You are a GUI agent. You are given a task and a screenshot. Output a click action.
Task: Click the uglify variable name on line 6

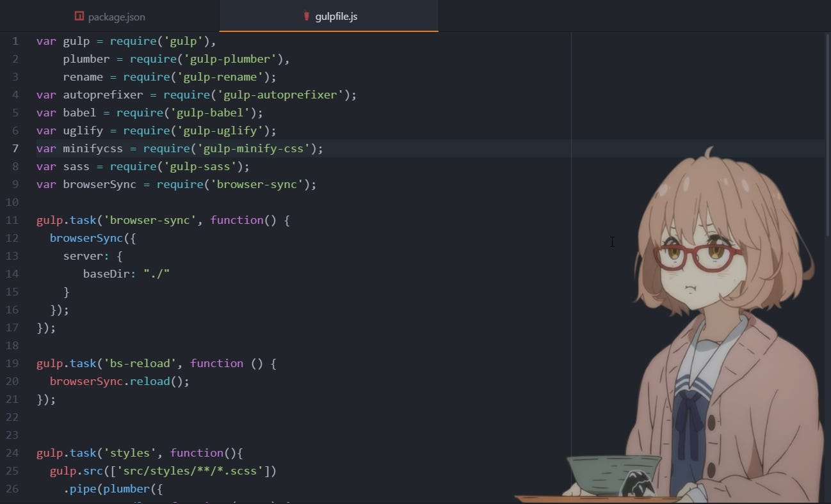(x=83, y=130)
